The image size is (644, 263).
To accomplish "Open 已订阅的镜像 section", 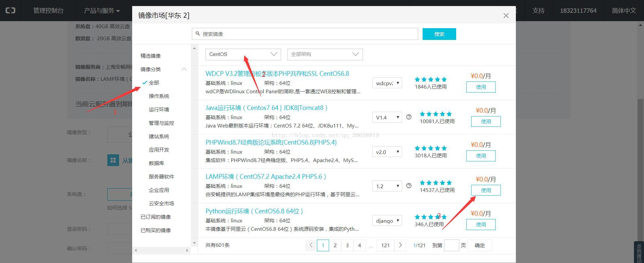I will pos(156,217).
